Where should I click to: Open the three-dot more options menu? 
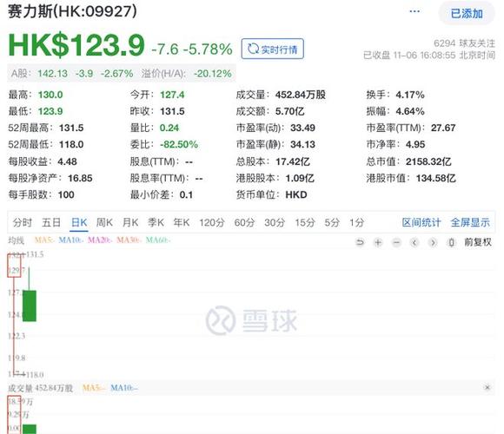point(414,11)
